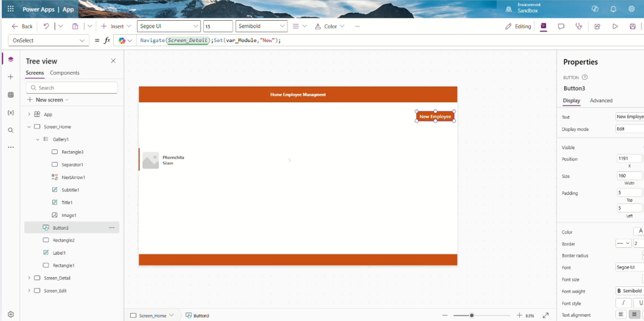Open Tree view layers icon in sidebar

(x=11, y=60)
